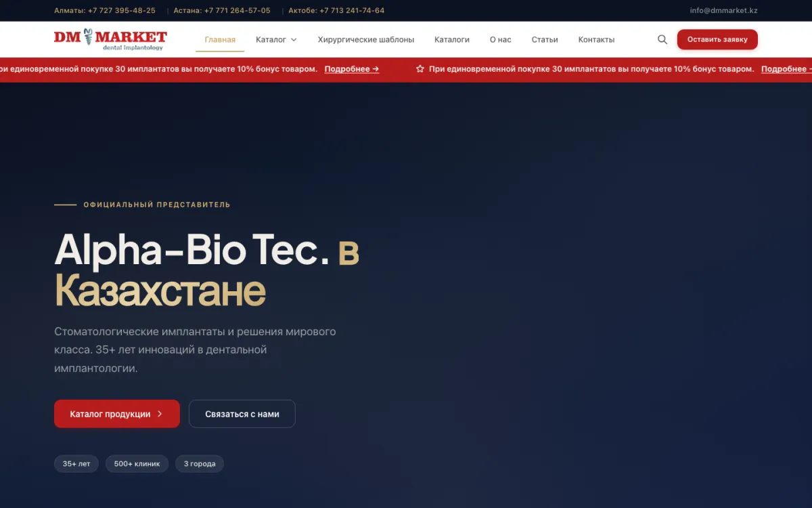Follow the Подробнее link left of the star
Image resolution: width=812 pixels, height=508 pixels.
[352, 69]
